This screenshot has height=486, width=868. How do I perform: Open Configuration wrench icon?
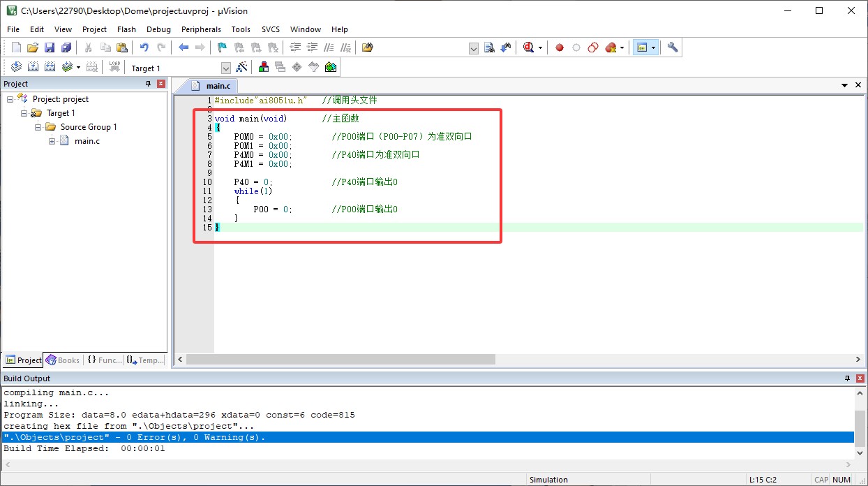coord(673,47)
